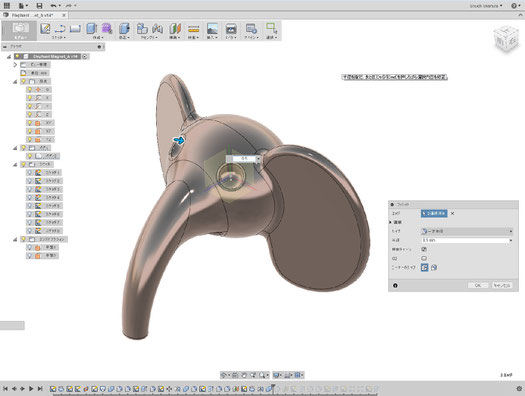This screenshot has width=525, height=396.
Task: Select the New Component assemble icon
Action: pyautogui.click(x=142, y=28)
